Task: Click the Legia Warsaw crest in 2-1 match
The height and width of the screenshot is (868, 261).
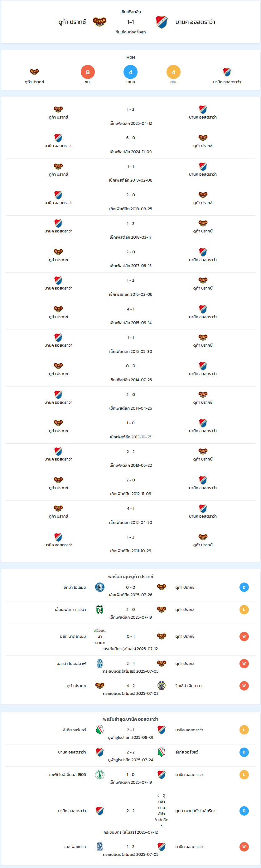Action: click(x=100, y=730)
